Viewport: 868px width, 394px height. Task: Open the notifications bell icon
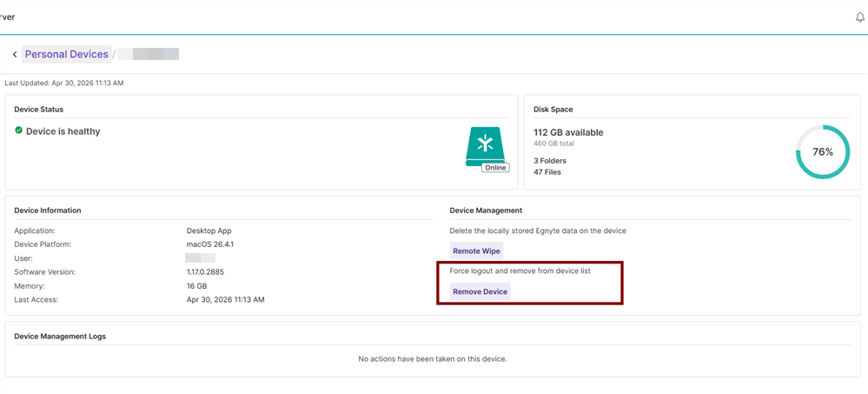859,17
